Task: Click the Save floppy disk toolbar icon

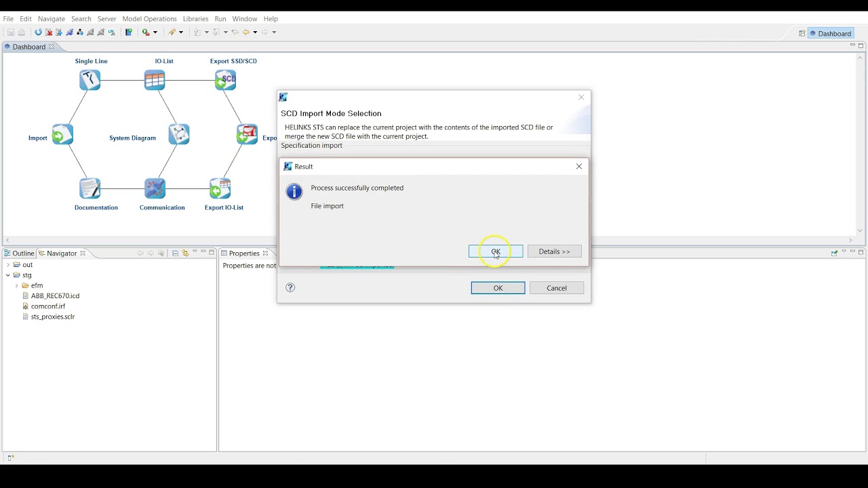Action: (x=11, y=32)
